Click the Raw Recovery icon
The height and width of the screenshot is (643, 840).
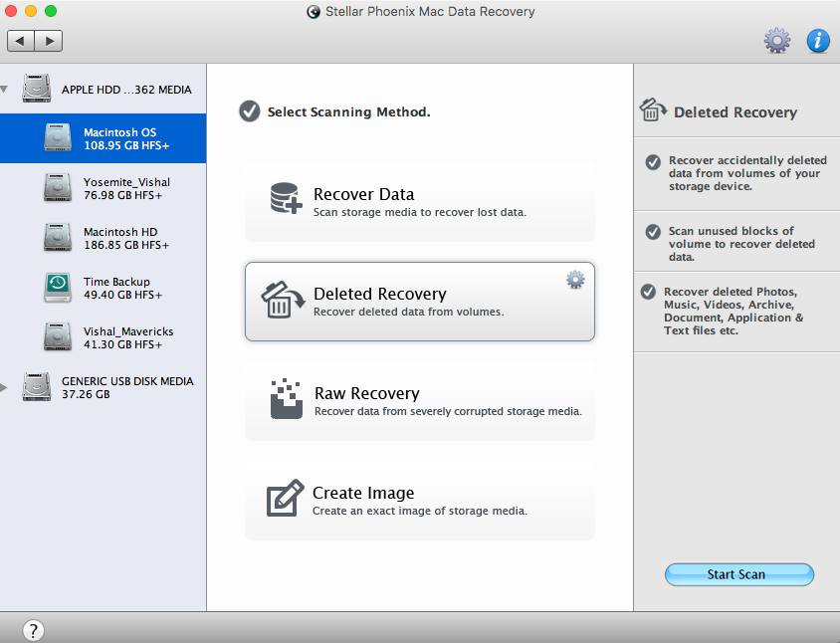pos(286,399)
